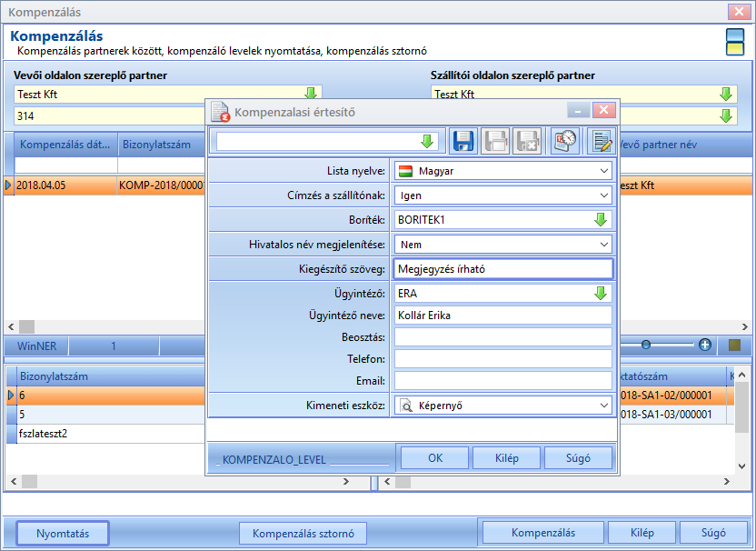Click the save-and-print settings icon
This screenshot has height=551, width=756.
coord(495,141)
